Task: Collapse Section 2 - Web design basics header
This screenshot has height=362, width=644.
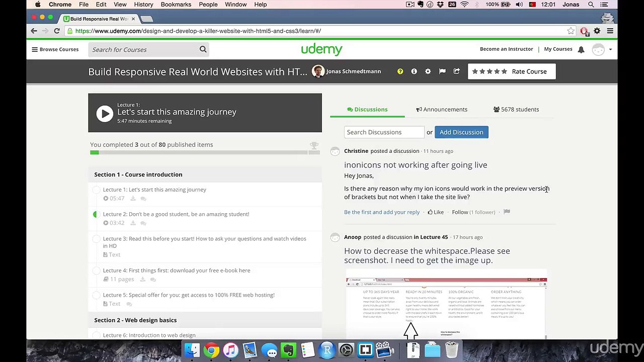Action: click(x=205, y=320)
